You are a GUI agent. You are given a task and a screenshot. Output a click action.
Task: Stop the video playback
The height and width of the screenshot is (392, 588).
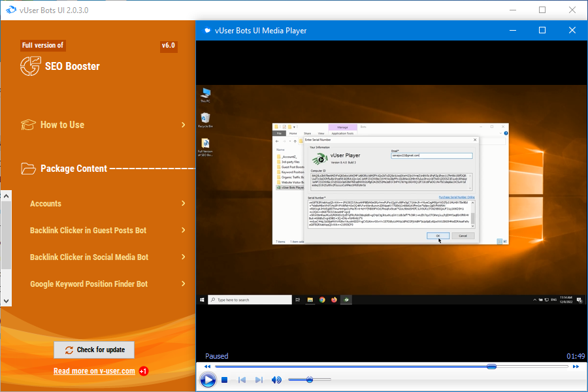[225, 380]
